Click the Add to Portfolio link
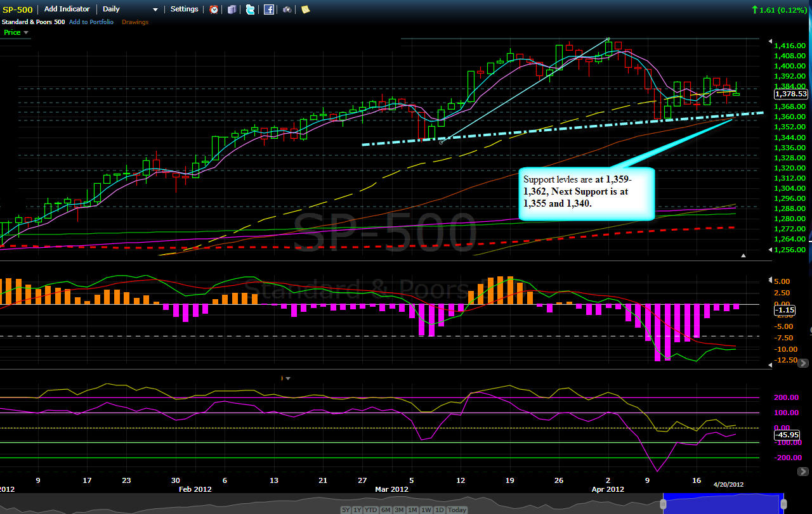812x514 pixels. (91, 22)
